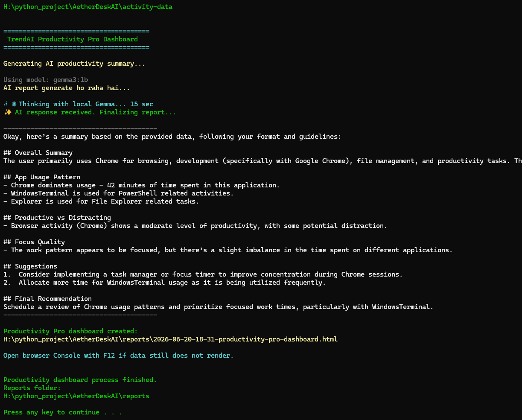Click 'Chrome dominates usage – 42 minutes' line
The image size is (522, 420).
[142, 185]
